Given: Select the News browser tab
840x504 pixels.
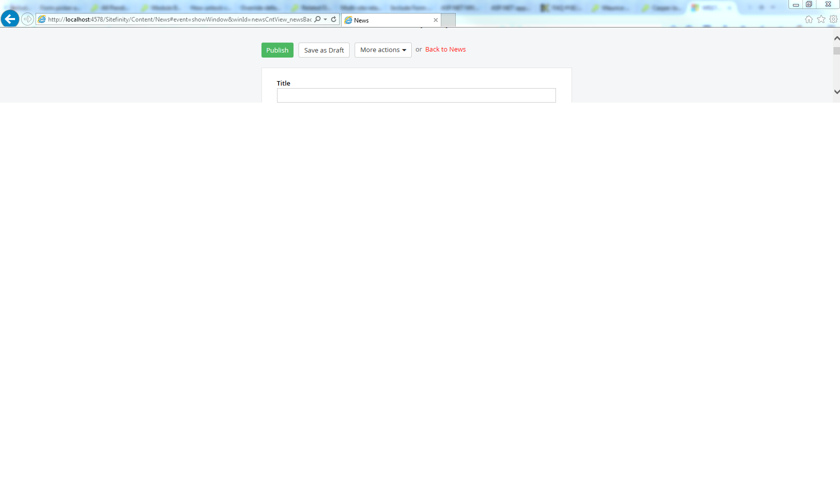Looking at the screenshot, I should coord(391,20).
